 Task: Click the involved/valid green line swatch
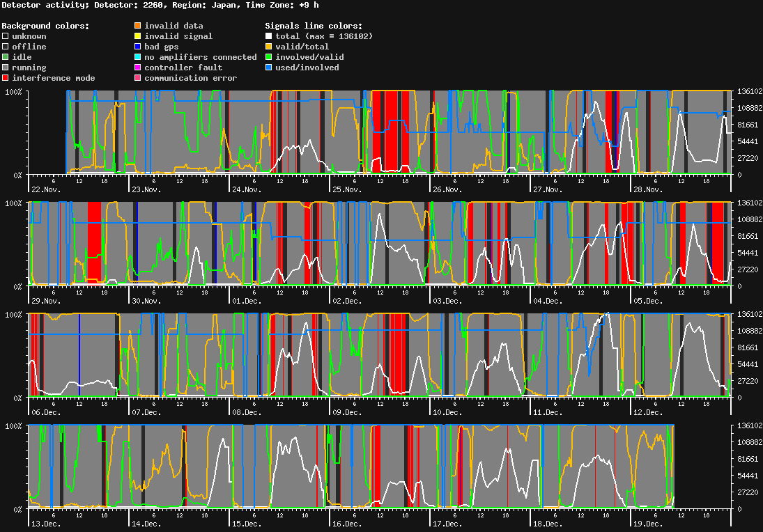(269, 57)
